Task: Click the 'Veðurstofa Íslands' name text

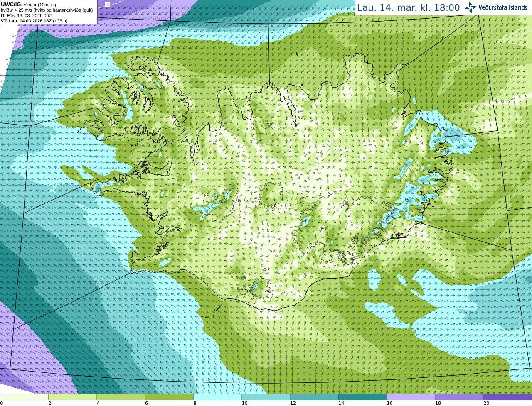Action: point(502,7)
